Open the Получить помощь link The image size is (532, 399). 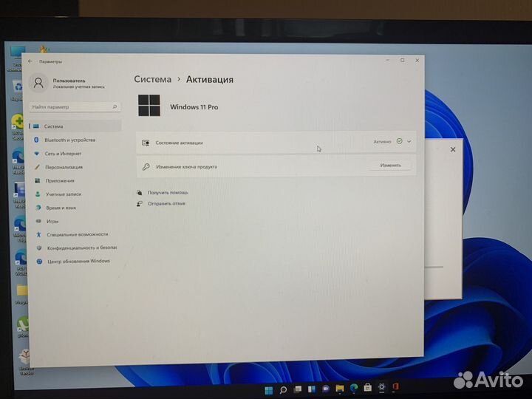(x=168, y=192)
